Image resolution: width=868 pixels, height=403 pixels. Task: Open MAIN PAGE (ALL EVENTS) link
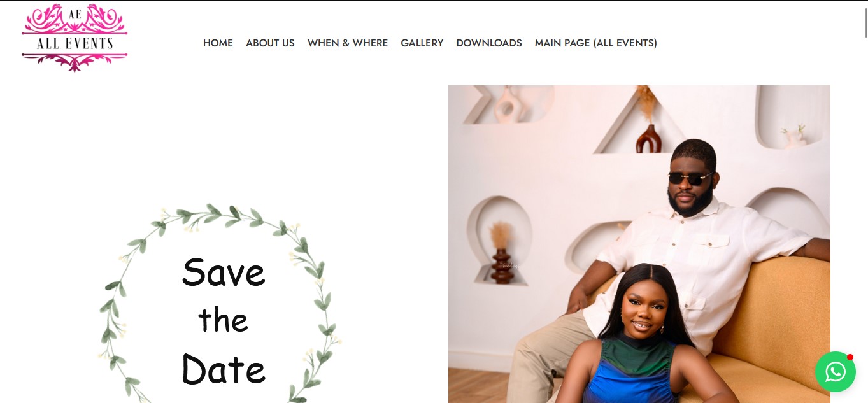pyautogui.click(x=596, y=43)
